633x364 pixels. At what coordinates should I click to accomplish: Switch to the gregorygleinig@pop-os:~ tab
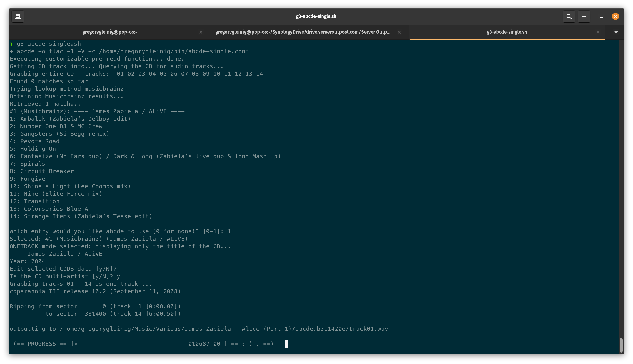tap(110, 32)
